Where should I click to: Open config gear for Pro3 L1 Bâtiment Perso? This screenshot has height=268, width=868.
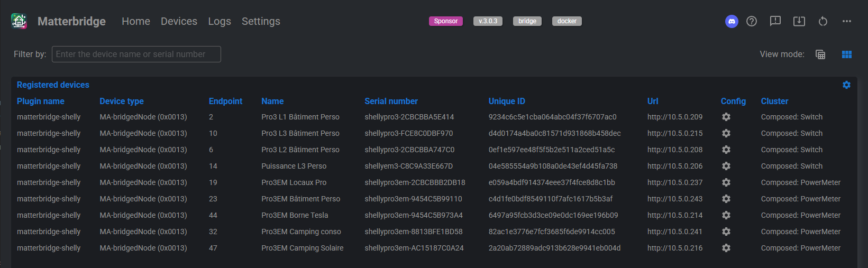(x=726, y=117)
